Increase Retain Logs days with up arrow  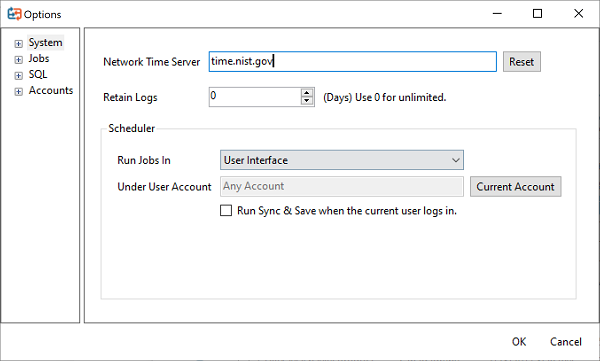tap(307, 93)
